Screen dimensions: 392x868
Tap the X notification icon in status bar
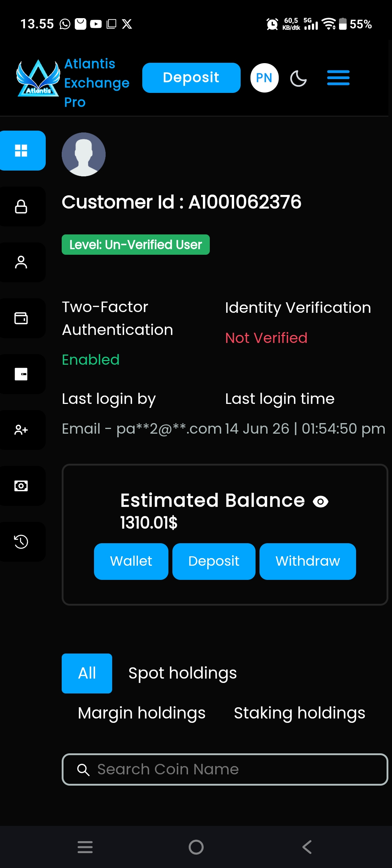pyautogui.click(x=127, y=24)
